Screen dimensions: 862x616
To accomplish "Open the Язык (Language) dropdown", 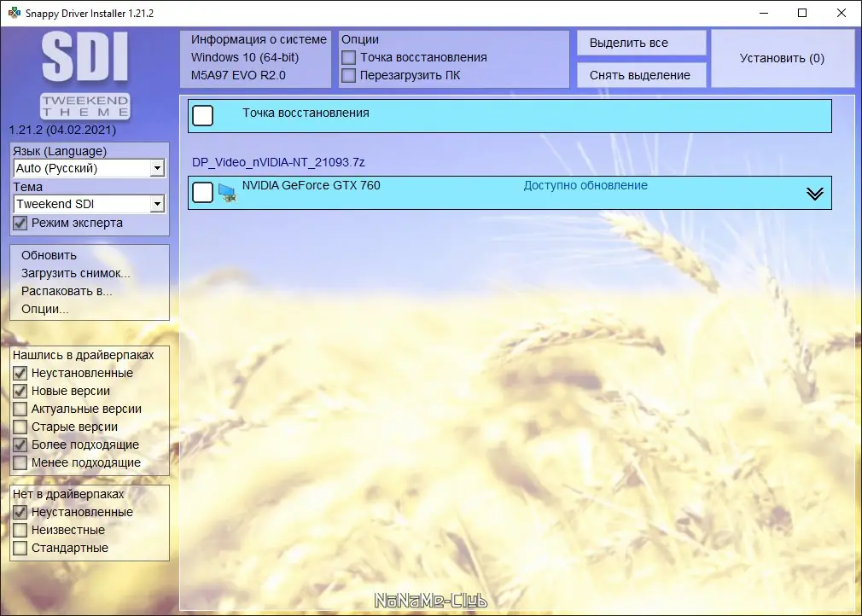I will (x=157, y=168).
